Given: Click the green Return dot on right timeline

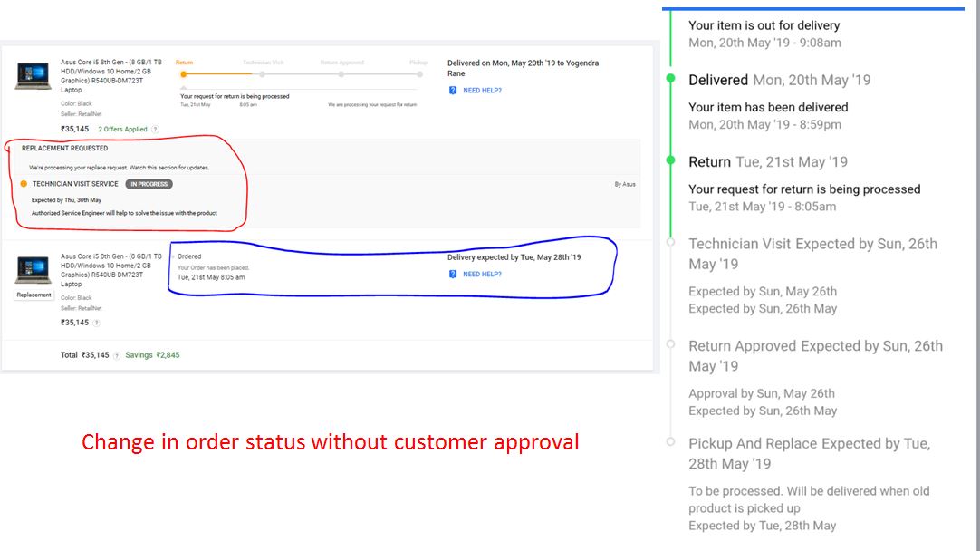Looking at the screenshot, I should click(670, 160).
